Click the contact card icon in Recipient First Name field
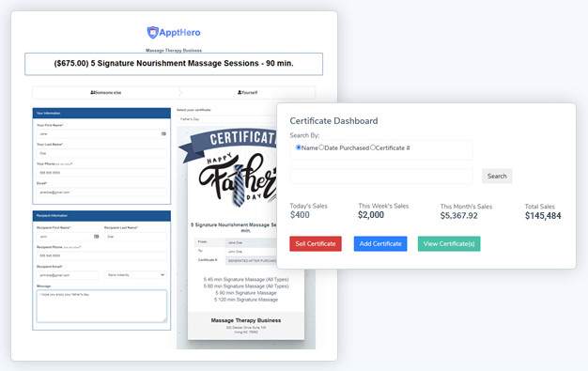Viewport: 588px width, 371px height. pyautogui.click(x=97, y=237)
